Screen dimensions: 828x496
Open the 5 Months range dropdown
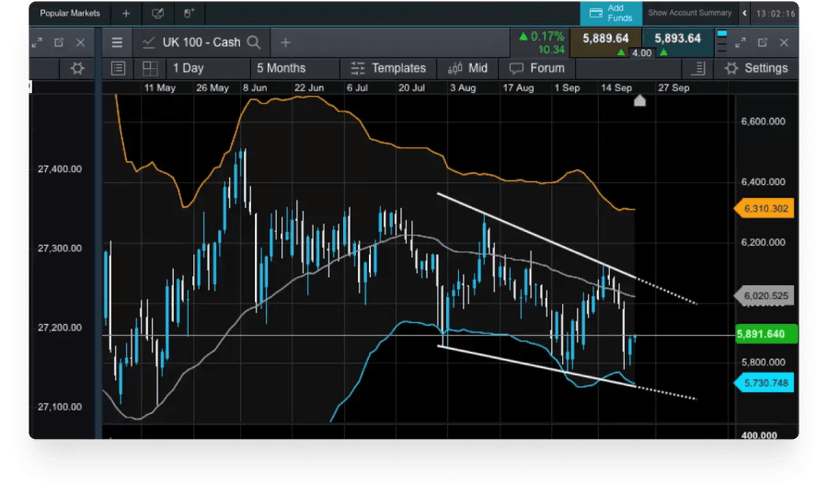click(281, 68)
